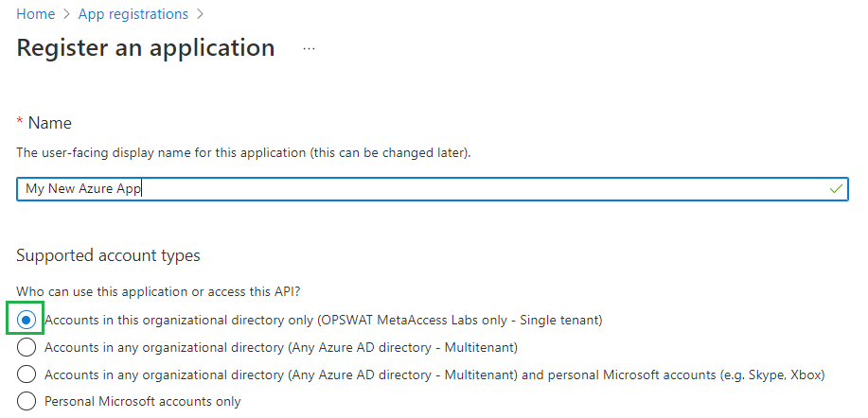Choose Multitenant and personal Microsoft accounts radio
This screenshot has height=418, width=868.
click(x=26, y=374)
